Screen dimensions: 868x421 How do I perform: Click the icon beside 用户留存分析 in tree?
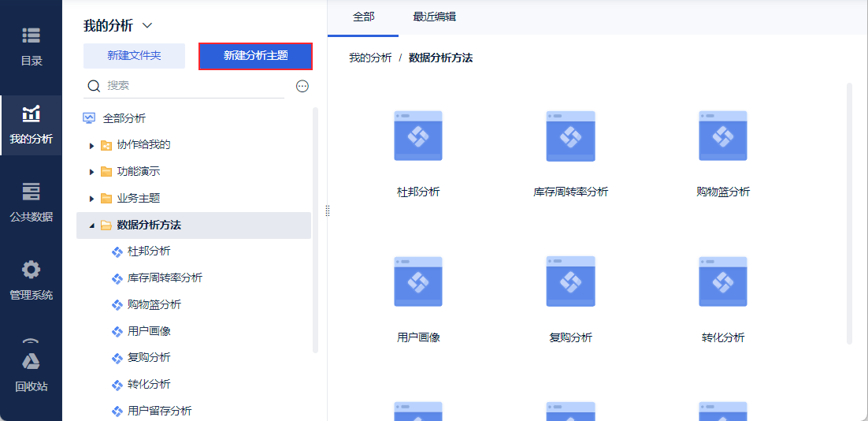pos(117,412)
